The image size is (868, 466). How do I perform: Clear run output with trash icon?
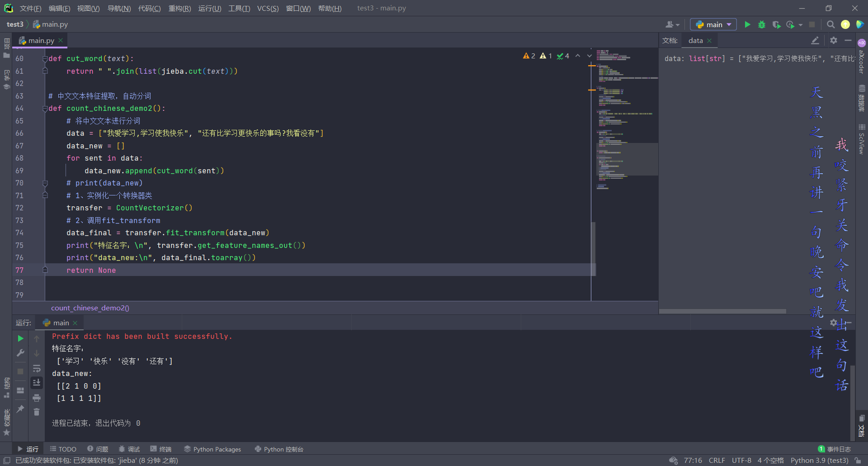click(37, 412)
